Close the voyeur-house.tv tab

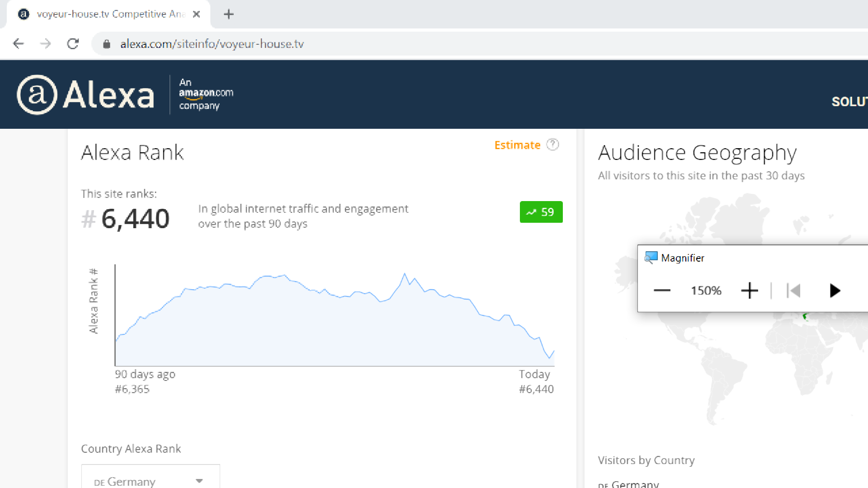pyautogui.click(x=196, y=14)
